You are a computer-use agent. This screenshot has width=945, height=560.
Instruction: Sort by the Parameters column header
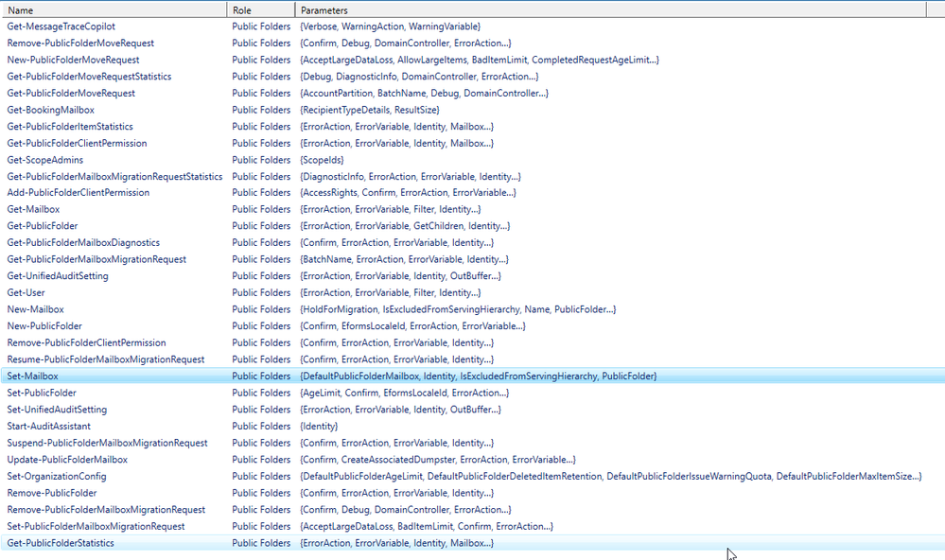[610, 10]
